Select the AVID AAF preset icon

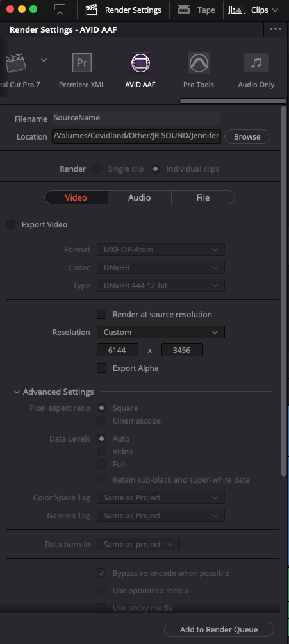[140, 63]
